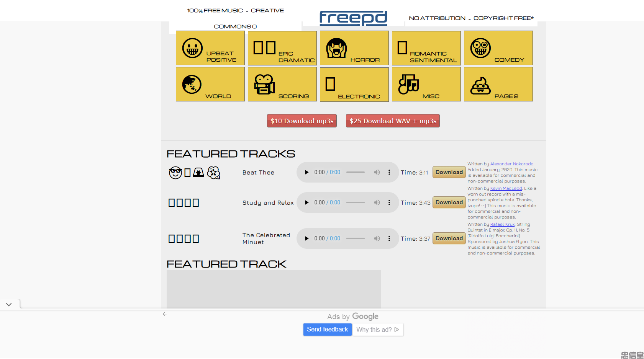
Task: Open the Electronic music category
Action: click(x=354, y=84)
